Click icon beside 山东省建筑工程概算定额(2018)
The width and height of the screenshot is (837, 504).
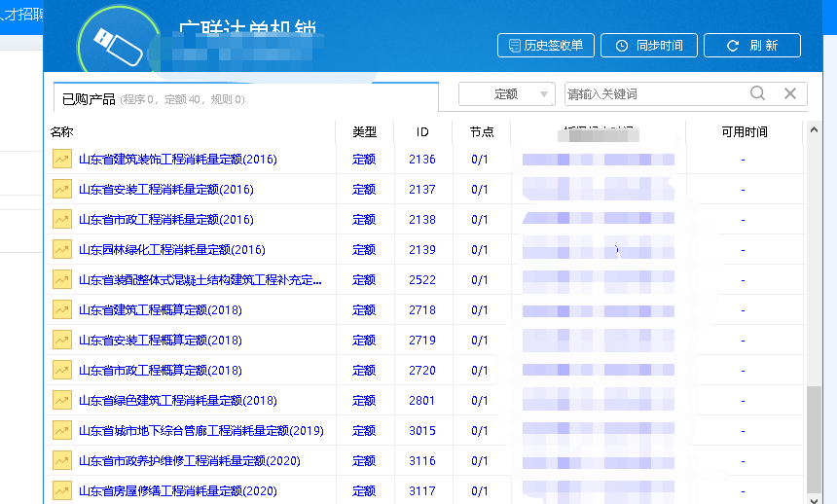pos(62,309)
